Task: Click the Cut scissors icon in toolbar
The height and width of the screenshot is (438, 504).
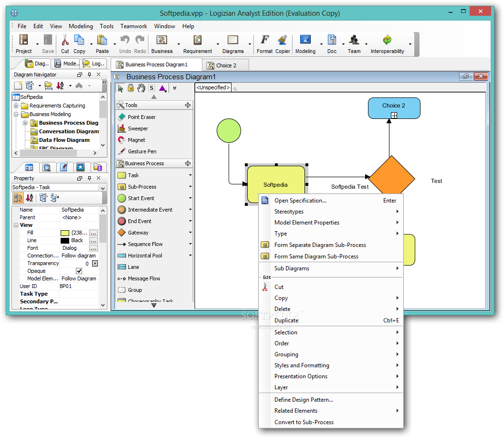Action: click(65, 40)
